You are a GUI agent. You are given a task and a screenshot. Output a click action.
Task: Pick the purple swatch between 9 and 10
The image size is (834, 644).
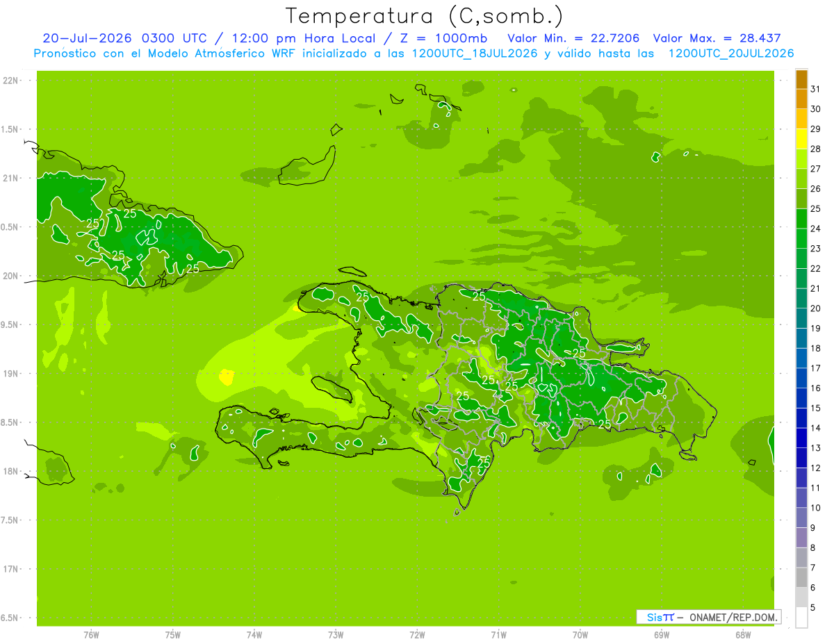pos(801,518)
